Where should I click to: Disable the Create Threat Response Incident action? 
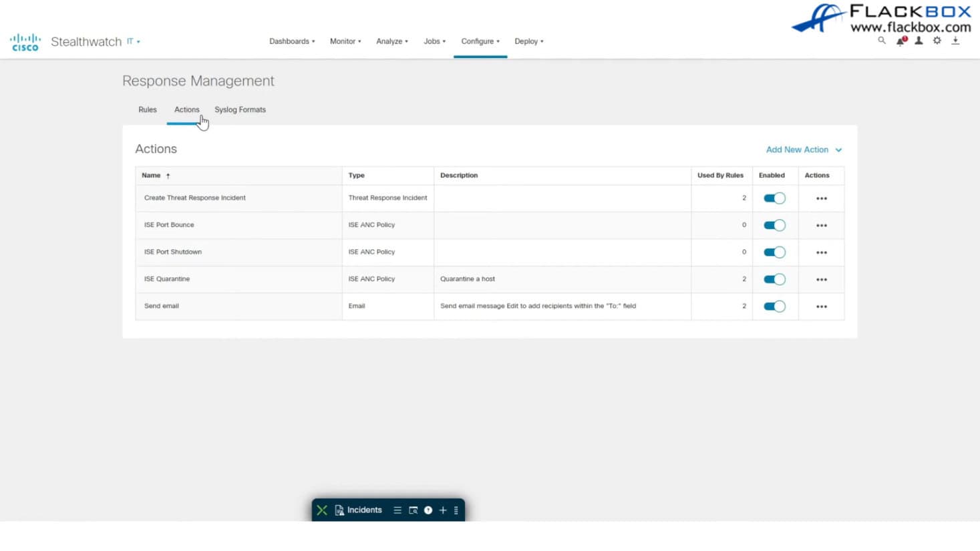coord(774,198)
